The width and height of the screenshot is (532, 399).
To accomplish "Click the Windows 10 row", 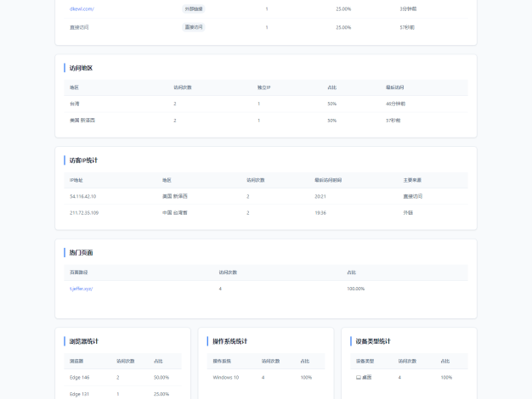I will 266,377.
